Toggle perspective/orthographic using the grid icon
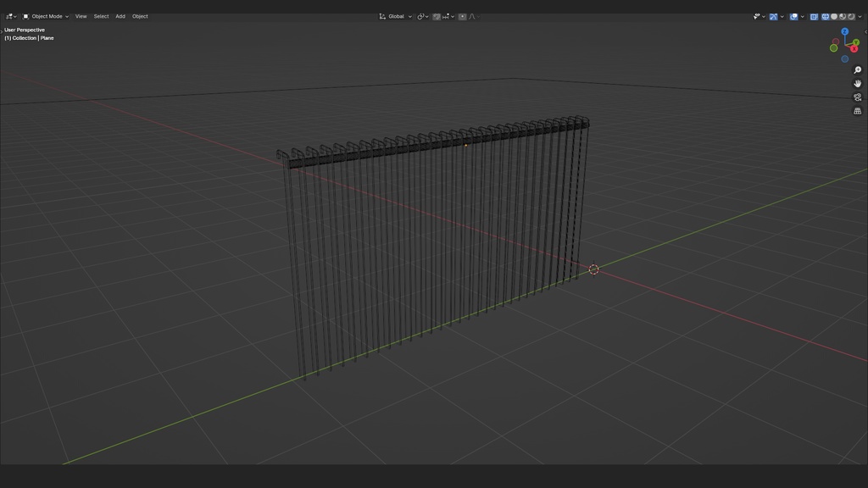This screenshot has width=868, height=488. click(857, 110)
